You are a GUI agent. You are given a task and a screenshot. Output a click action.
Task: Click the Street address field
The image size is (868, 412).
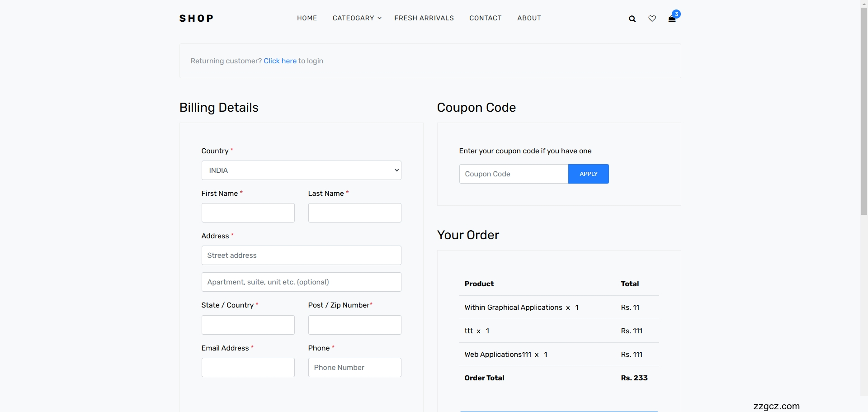click(301, 256)
